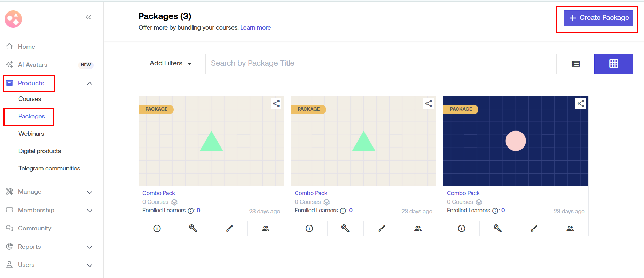Switch to list view layout
The image size is (644, 278).
[x=575, y=64]
